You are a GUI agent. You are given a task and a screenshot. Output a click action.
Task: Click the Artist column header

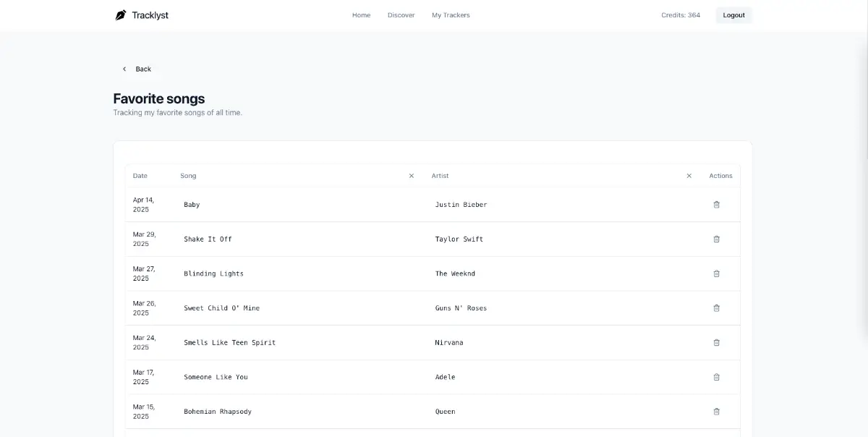(x=440, y=175)
